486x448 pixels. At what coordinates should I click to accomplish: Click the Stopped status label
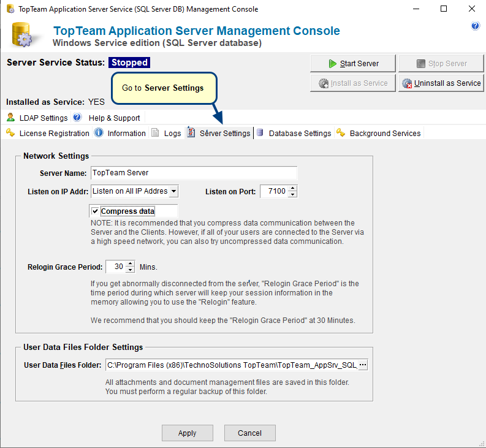point(129,63)
